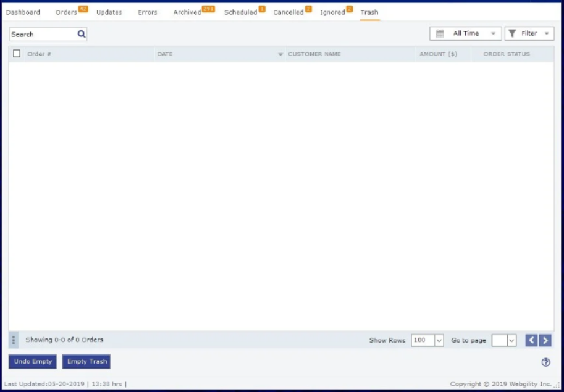The width and height of the screenshot is (564, 392).
Task: Click the search magnifier icon
Action: [82, 34]
